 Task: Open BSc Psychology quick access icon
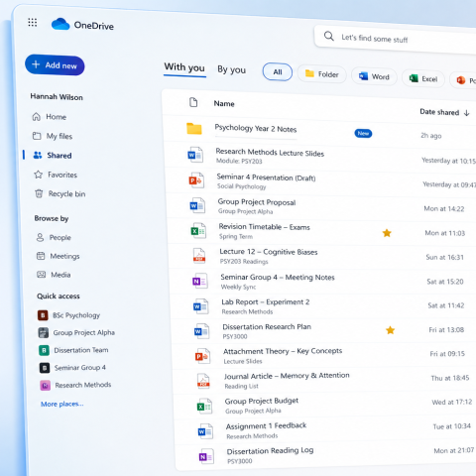(43, 315)
